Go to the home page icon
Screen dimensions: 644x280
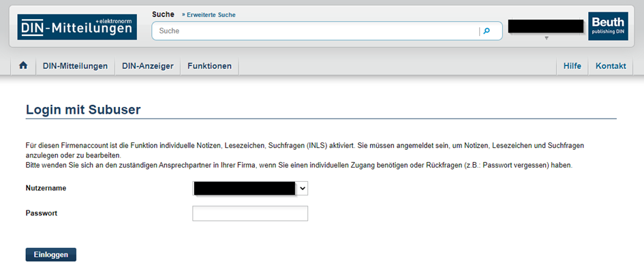[23, 66]
